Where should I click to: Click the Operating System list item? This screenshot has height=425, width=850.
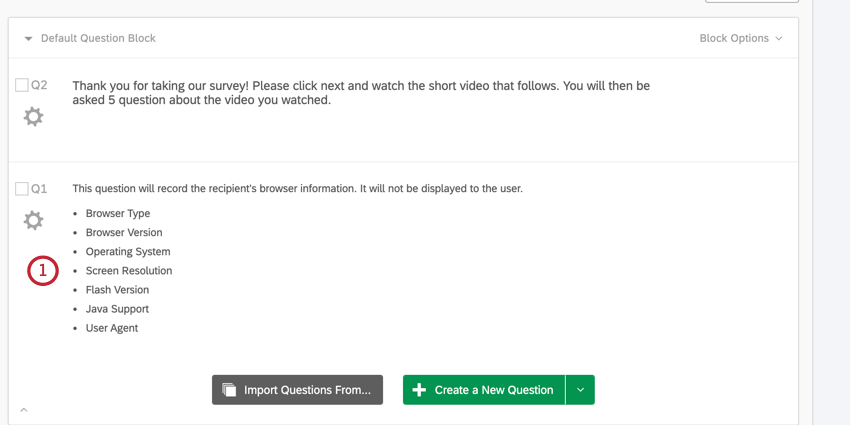click(x=128, y=252)
